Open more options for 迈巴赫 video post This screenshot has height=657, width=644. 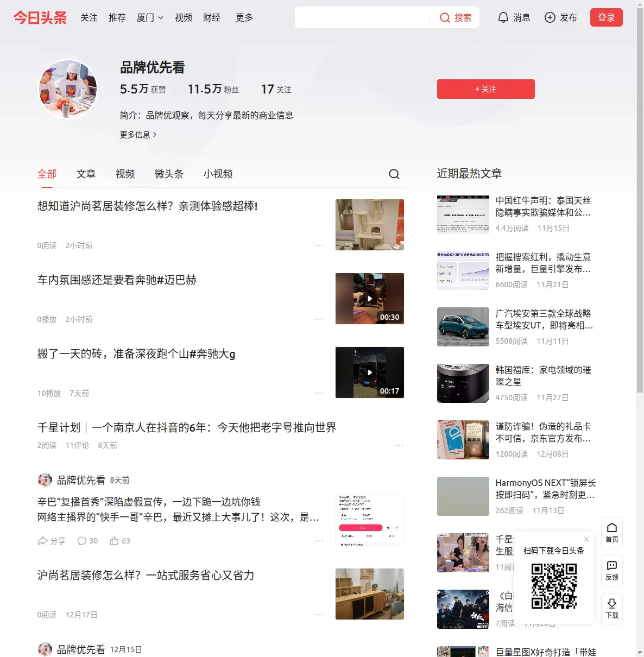319,319
